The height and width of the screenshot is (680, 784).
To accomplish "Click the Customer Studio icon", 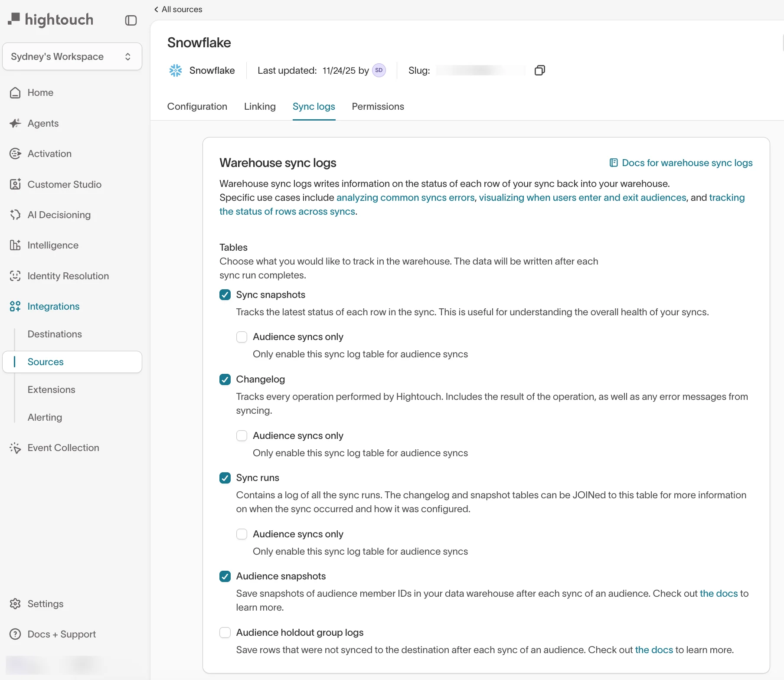I will coord(15,184).
